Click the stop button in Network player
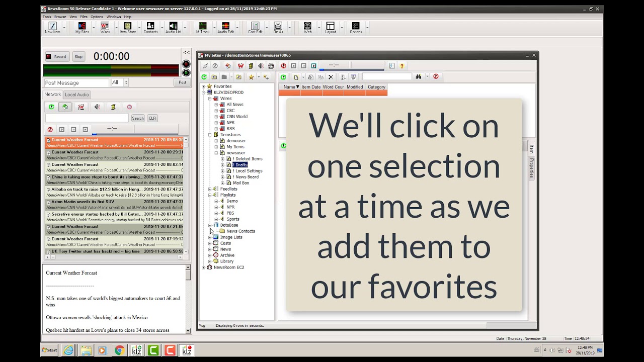Viewport: 644px width, 362px height. pyautogui.click(x=85, y=129)
